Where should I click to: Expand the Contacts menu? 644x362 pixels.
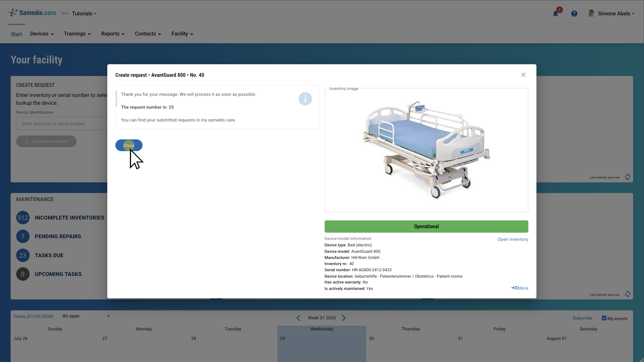148,34
